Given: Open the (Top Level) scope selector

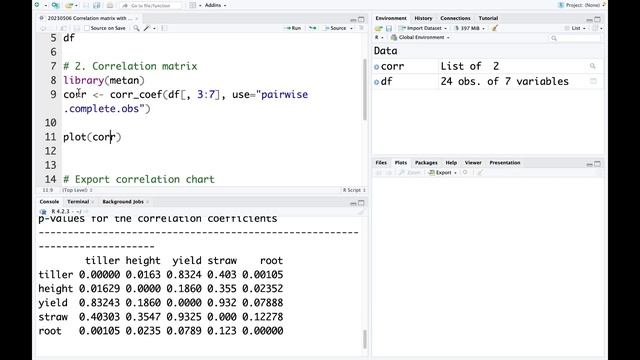Looking at the screenshot, I should (77, 190).
